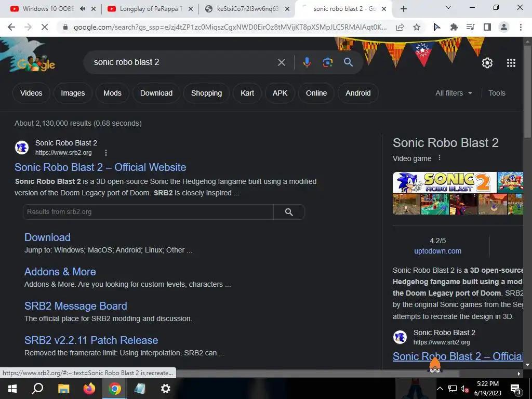Open SRB2 v2.2.11 Patch Release link
The height and width of the screenshot is (399, 532).
pos(91,340)
